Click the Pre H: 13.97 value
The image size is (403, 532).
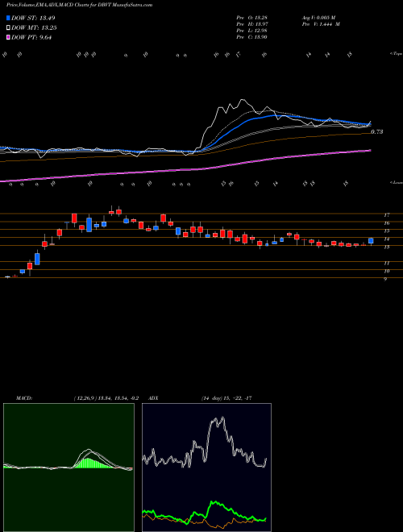point(252,24)
